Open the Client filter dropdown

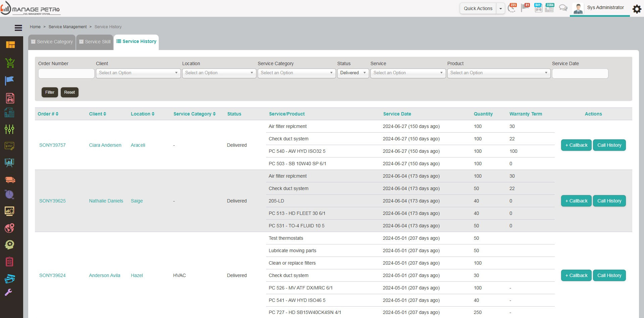pyautogui.click(x=138, y=73)
